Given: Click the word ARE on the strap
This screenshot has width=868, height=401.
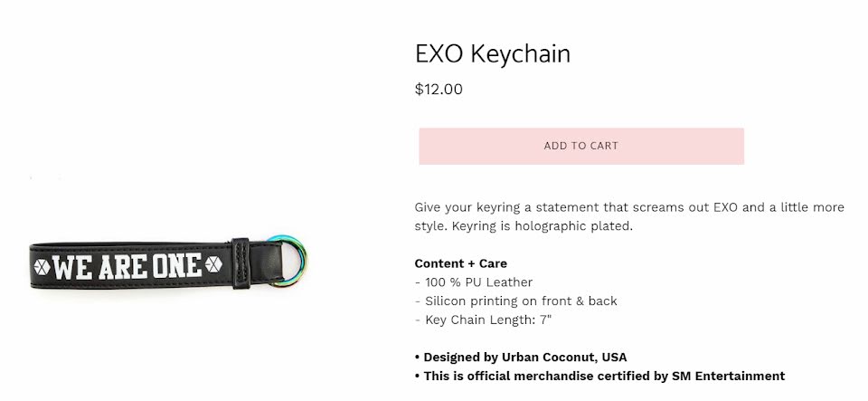Looking at the screenshot, I should pos(122,266).
